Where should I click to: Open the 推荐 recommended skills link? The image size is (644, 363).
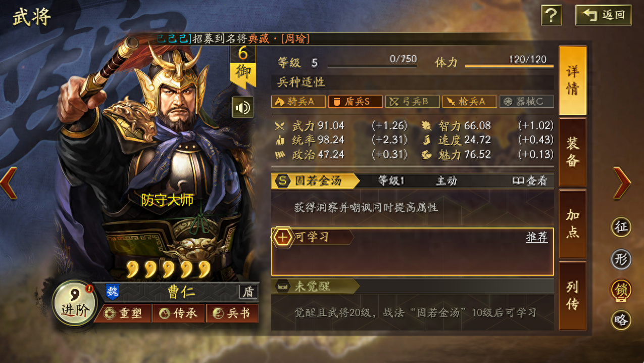537,237
